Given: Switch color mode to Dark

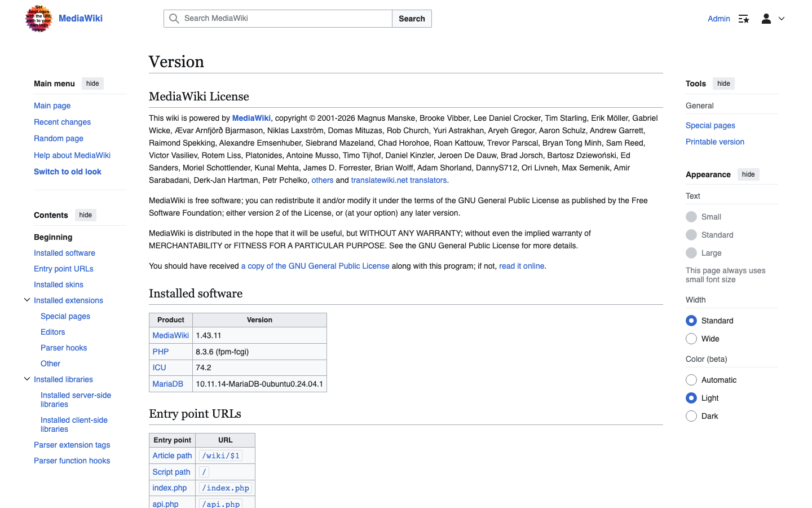Looking at the screenshot, I should tap(691, 416).
